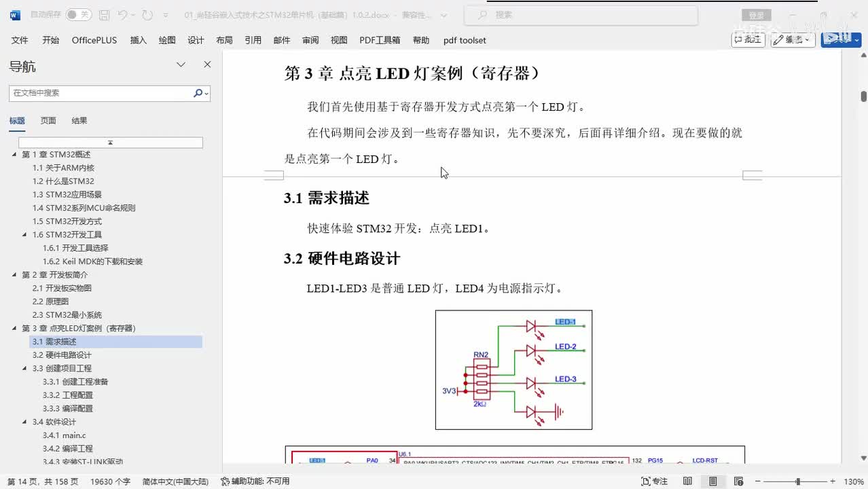Viewport: 868px width, 489px height.
Task: Switch to Print Layout view
Action: [712, 481]
